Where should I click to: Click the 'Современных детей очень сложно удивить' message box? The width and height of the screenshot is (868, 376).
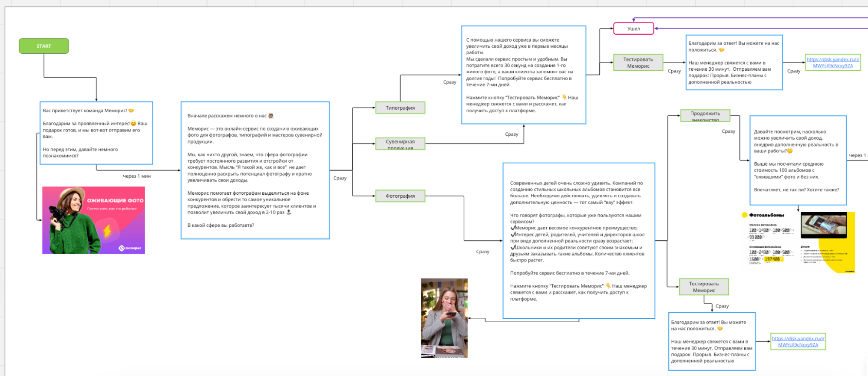coord(579,241)
